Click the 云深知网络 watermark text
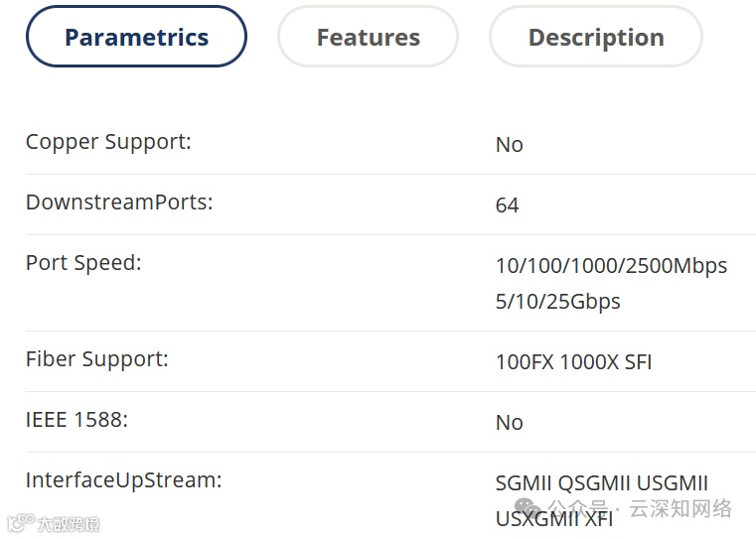Viewport: 756px width, 539px height. pos(680,508)
